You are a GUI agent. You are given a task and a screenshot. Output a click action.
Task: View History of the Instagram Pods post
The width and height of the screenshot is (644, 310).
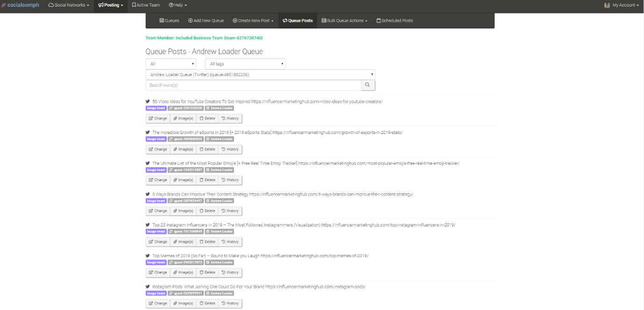[230, 303]
